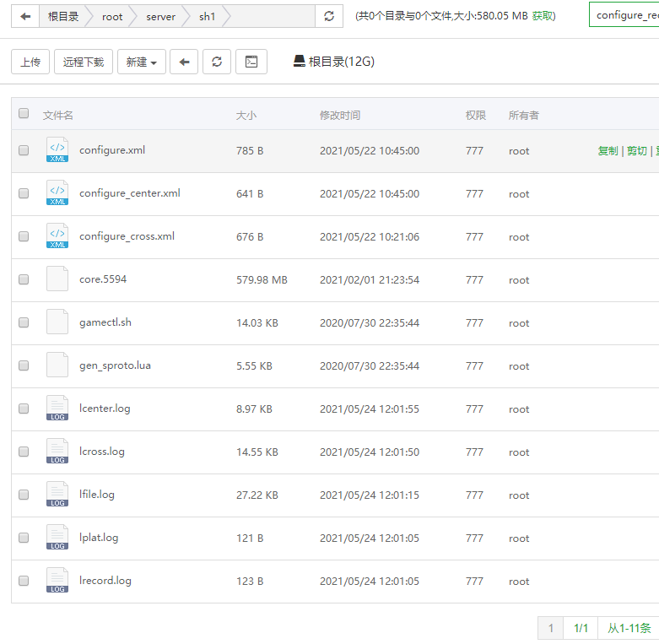Click the toolbar refresh button

coord(217,62)
